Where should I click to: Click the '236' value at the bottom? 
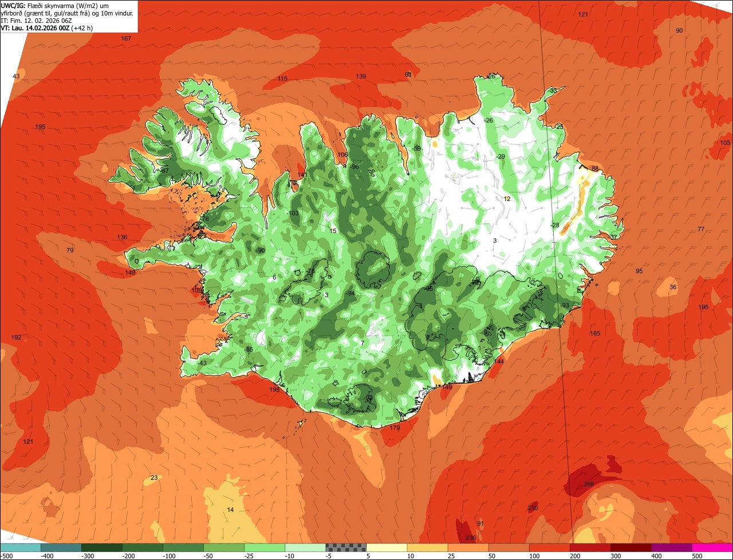coord(471,538)
